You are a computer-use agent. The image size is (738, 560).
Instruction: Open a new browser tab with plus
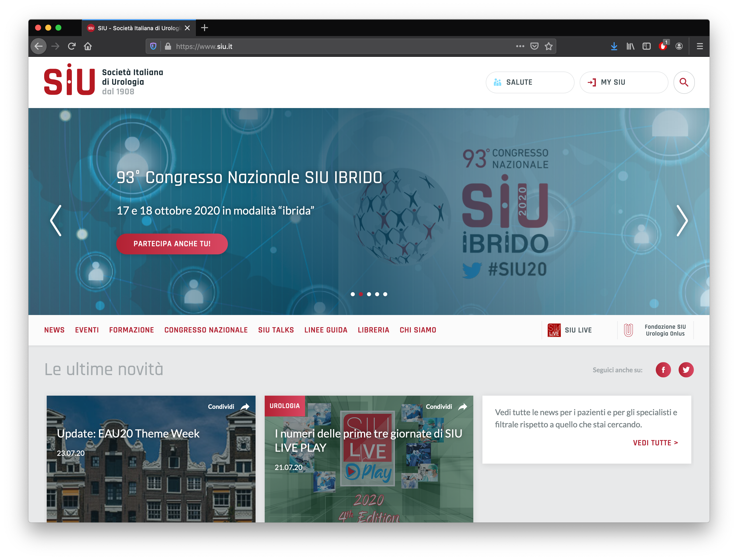point(205,28)
